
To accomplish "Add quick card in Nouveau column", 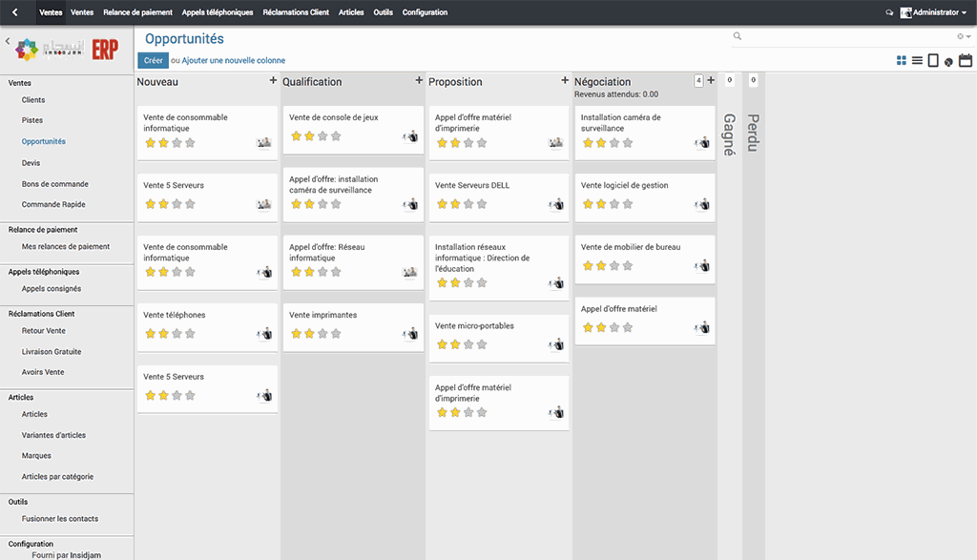I will click(273, 81).
